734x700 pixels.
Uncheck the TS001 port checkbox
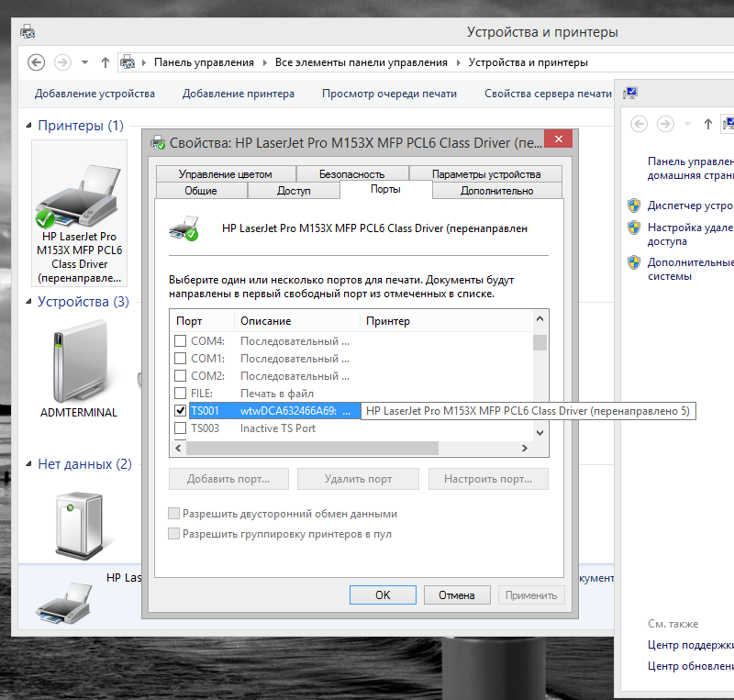(x=180, y=411)
